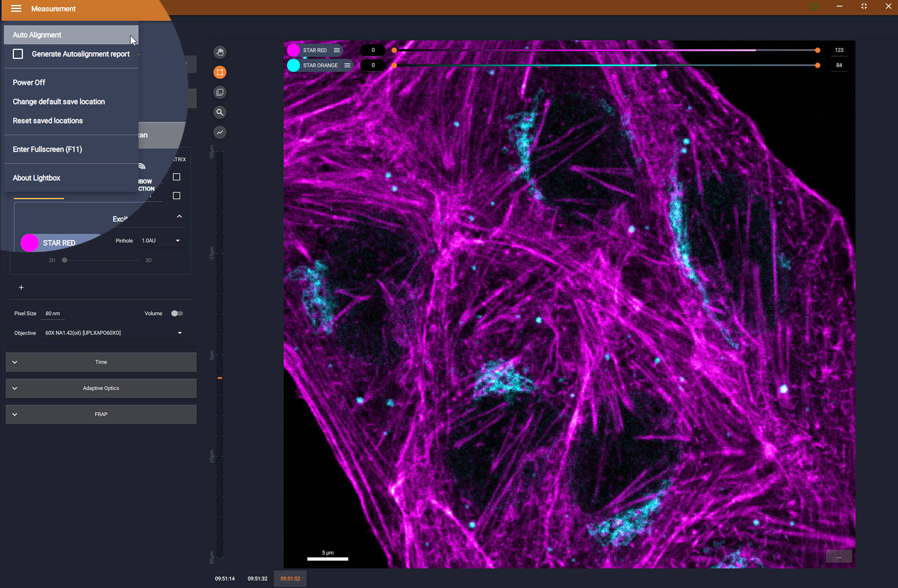This screenshot has width=898, height=588.
Task: Click the plus button to add channel
Action: (21, 287)
